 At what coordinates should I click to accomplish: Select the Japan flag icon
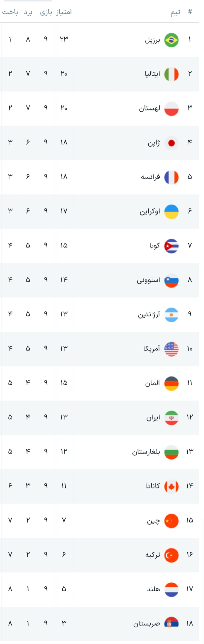(x=171, y=143)
